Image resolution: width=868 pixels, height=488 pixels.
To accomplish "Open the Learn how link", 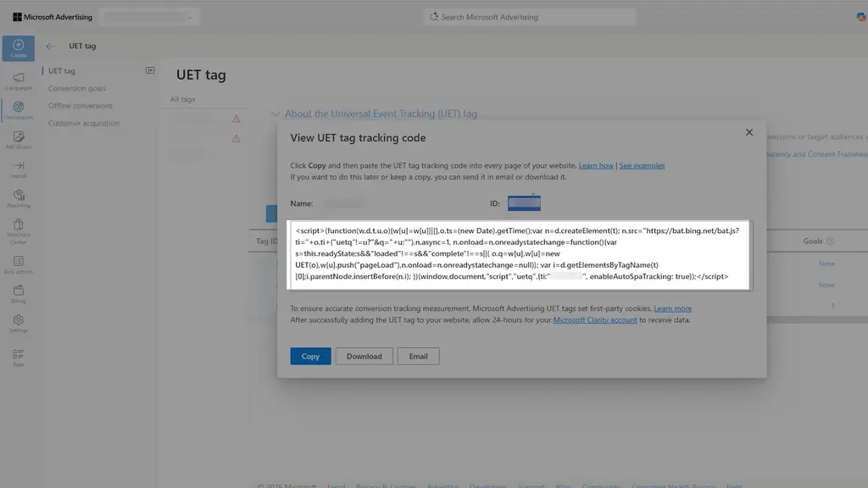I will 596,165.
